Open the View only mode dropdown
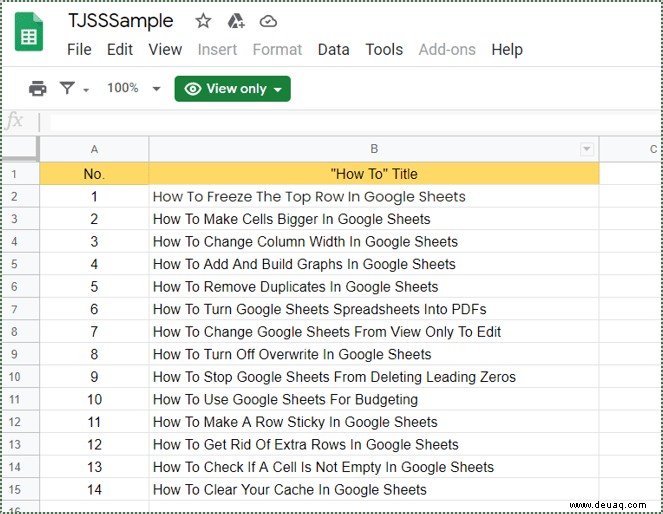The width and height of the screenshot is (663, 514). 233,89
